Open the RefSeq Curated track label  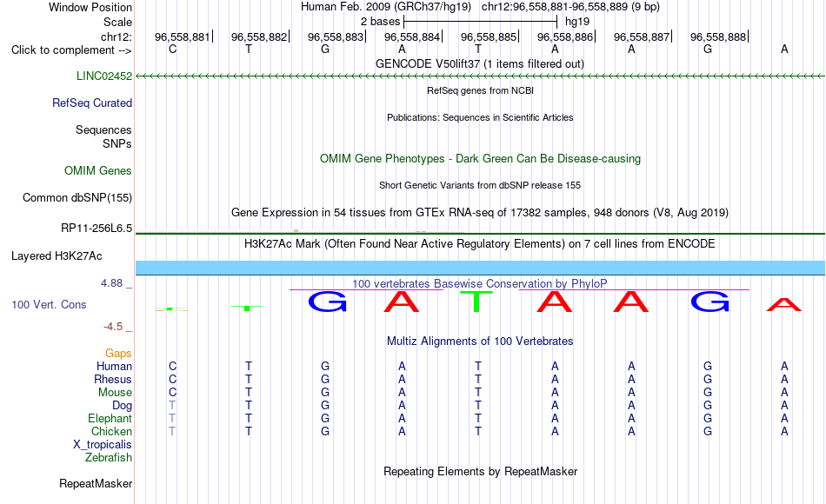[92, 103]
